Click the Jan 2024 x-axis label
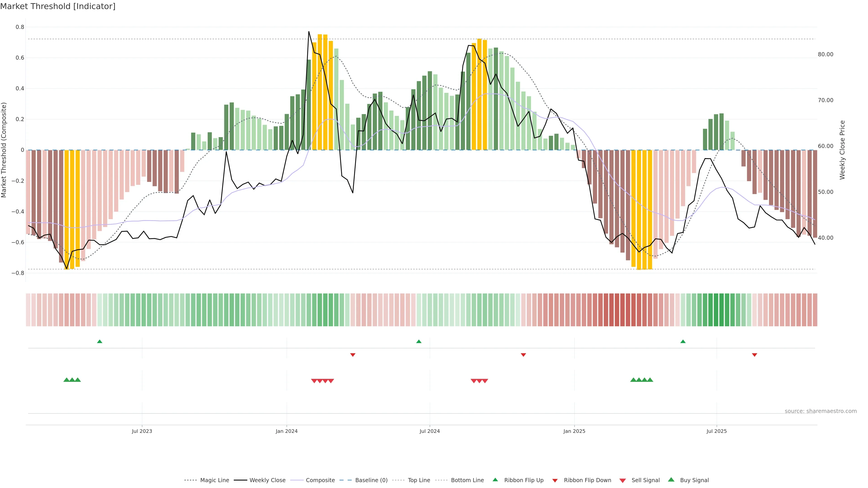 tap(286, 431)
